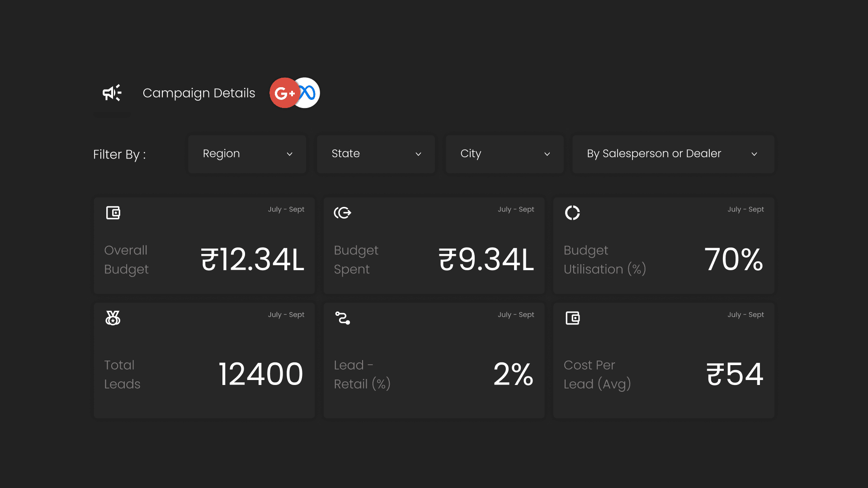Viewport: 868px width, 488px height.
Task: Open the State filter dropdown
Action: (x=376, y=154)
